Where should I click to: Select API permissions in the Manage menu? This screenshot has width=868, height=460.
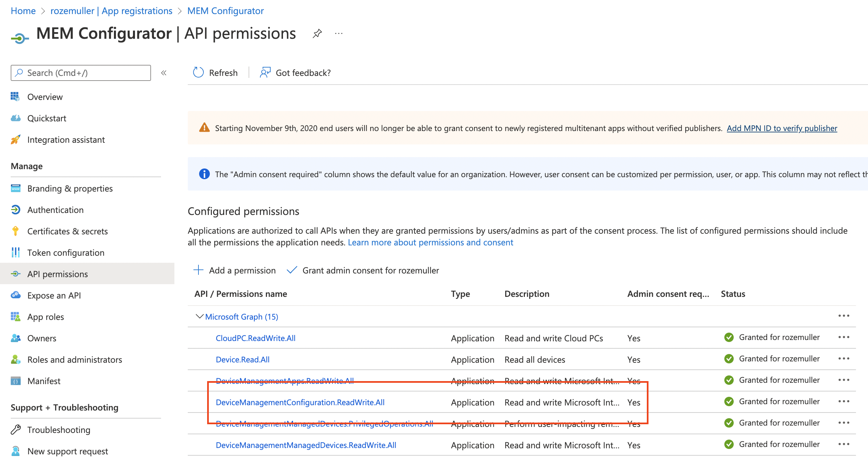[x=57, y=274]
